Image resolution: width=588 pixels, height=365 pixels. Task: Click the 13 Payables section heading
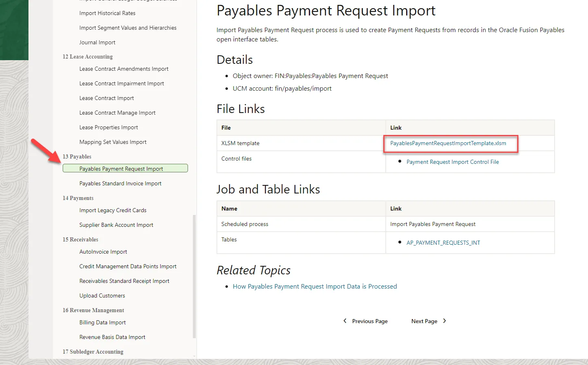[77, 157]
